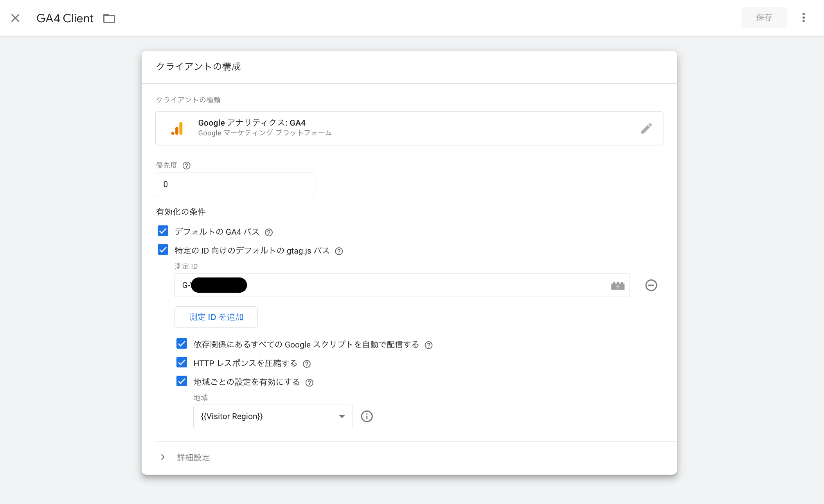This screenshot has height=504, width=824.
Task: Click 測定 ID を追加
Action: (216, 317)
